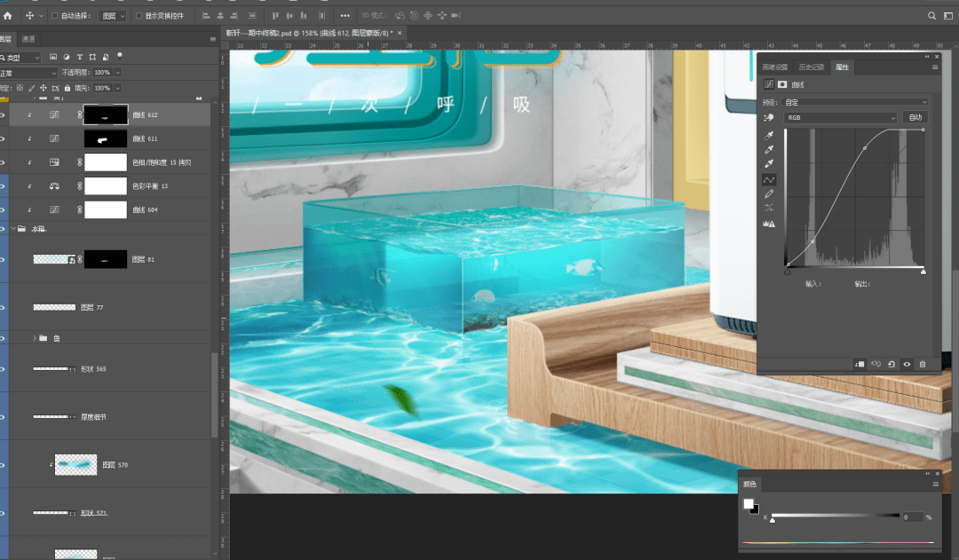Click the search icon in the top bar
959x560 pixels.
(931, 16)
